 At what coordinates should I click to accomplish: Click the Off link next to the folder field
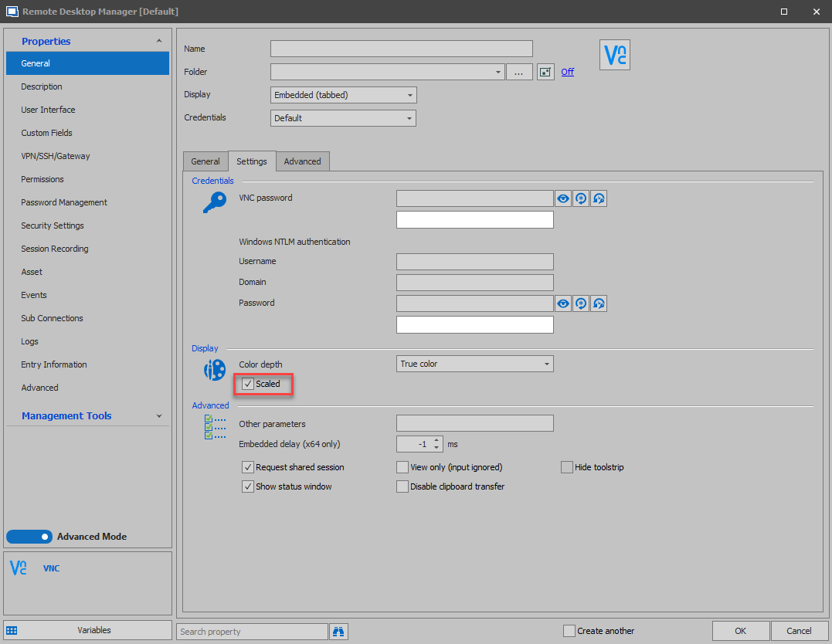click(567, 71)
